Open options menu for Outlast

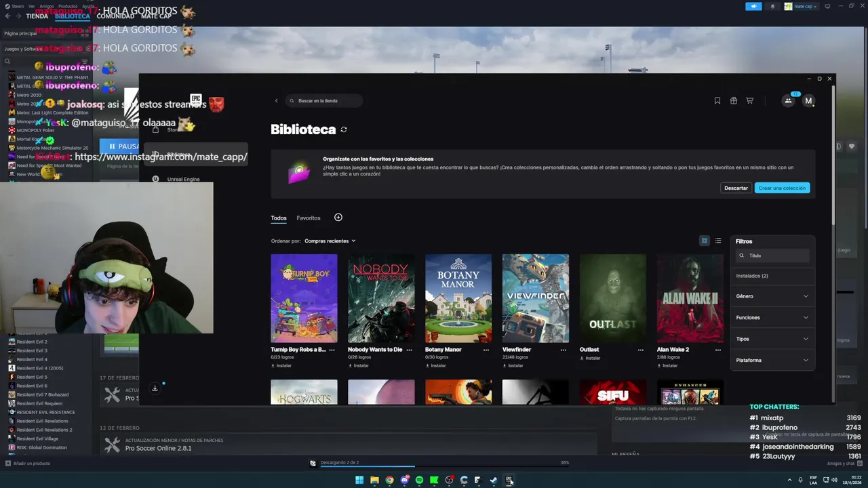tap(641, 350)
